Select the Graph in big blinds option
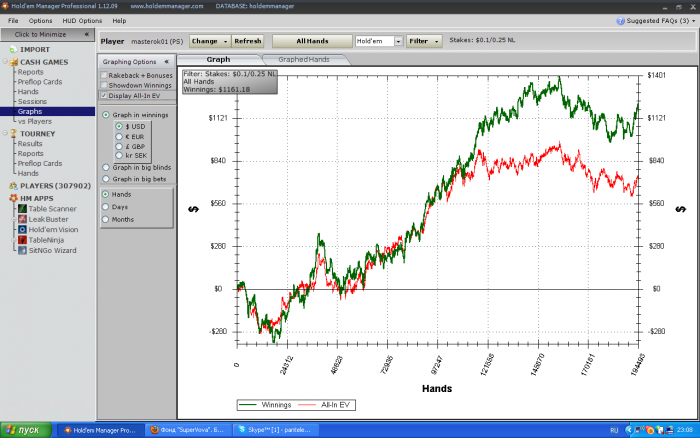The width and height of the screenshot is (700, 438). click(107, 167)
